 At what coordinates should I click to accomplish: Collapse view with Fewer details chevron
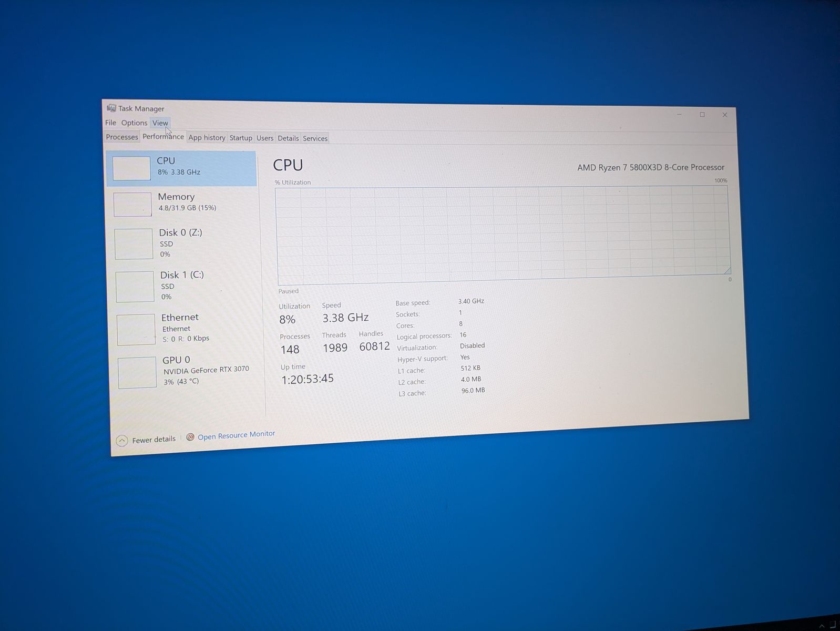[x=122, y=441]
